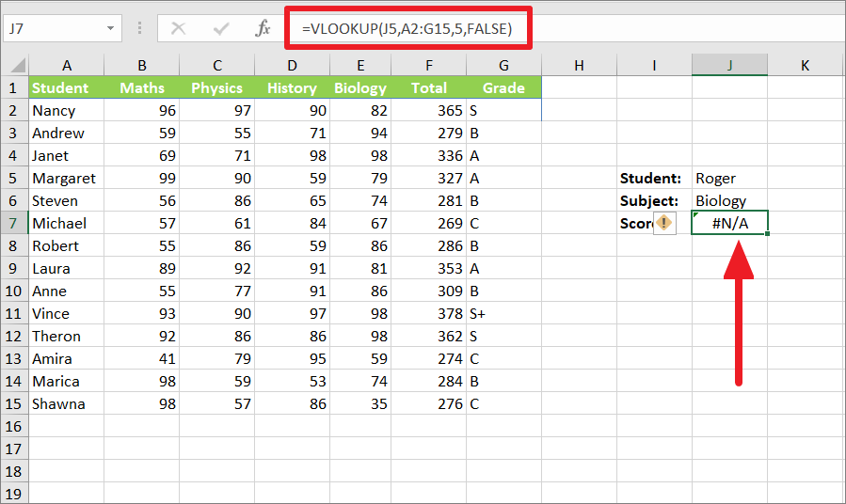
Task: Select column H header
Action: point(579,65)
